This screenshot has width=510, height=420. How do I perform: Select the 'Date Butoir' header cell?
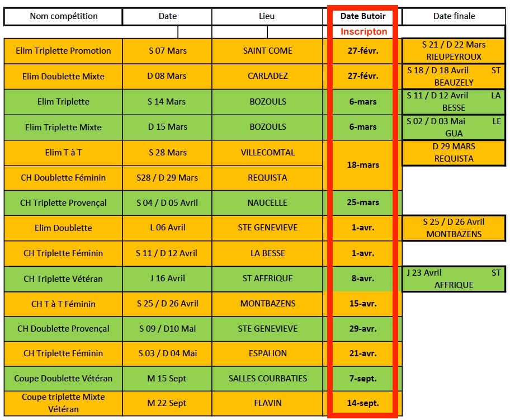point(363,16)
